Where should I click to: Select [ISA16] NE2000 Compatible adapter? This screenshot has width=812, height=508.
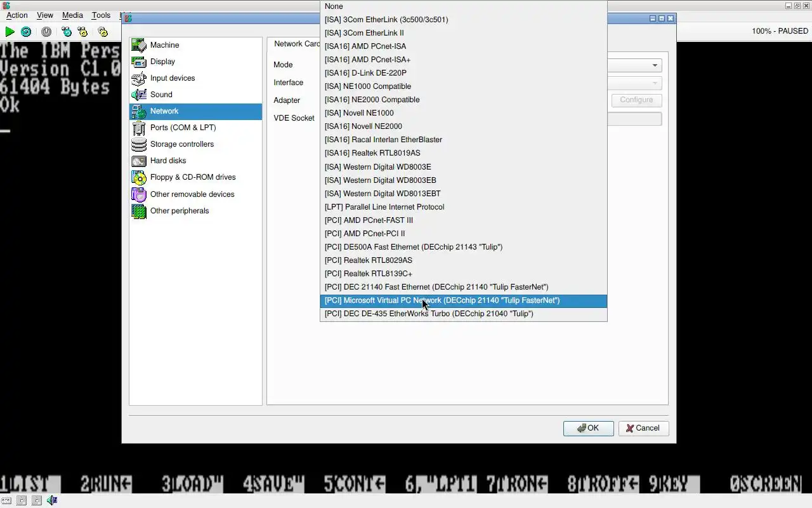(463, 100)
